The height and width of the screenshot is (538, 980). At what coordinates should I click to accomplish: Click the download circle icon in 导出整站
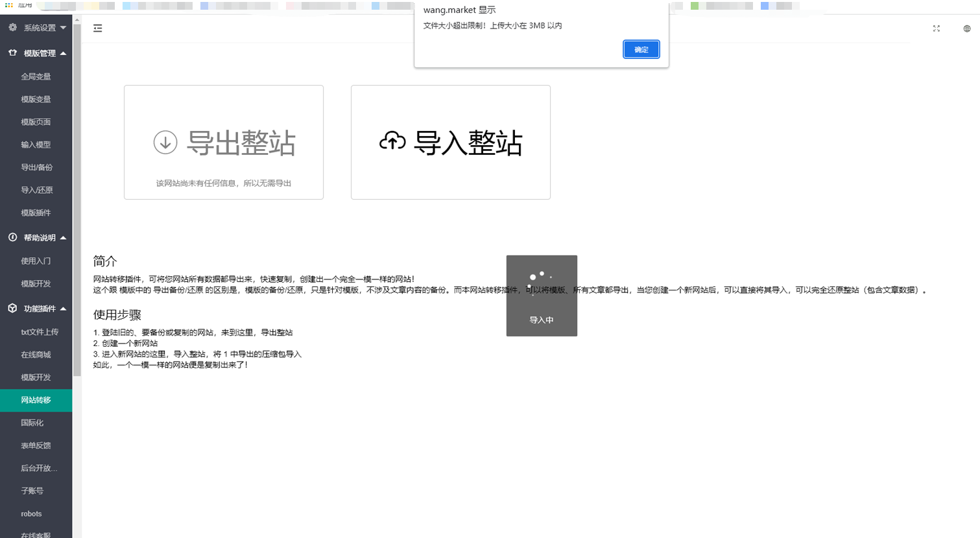165,142
